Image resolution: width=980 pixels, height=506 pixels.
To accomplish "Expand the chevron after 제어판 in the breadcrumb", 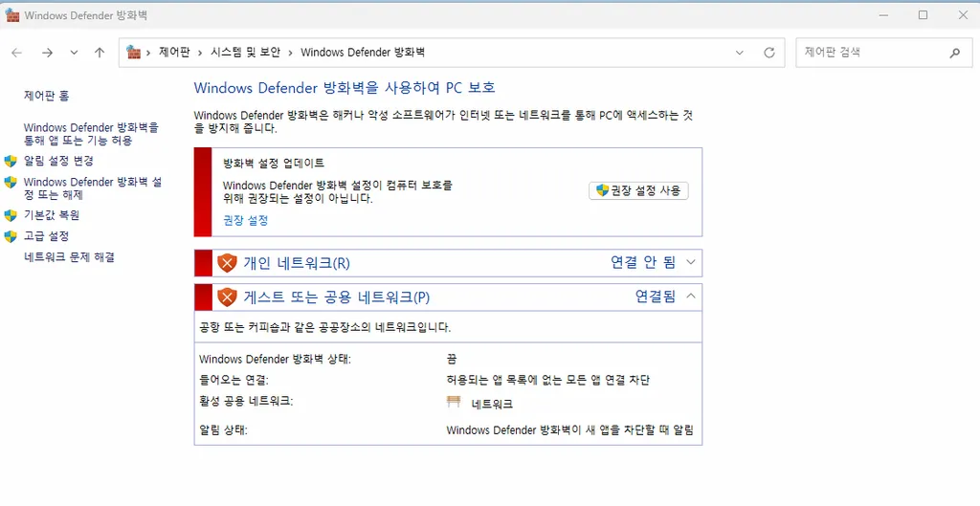I will click(x=199, y=54).
